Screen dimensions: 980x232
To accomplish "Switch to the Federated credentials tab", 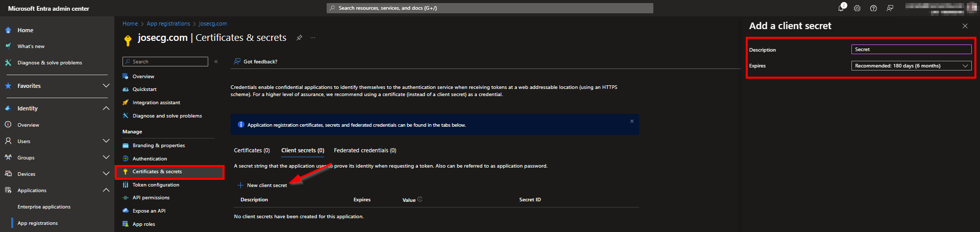I will click(x=364, y=150).
